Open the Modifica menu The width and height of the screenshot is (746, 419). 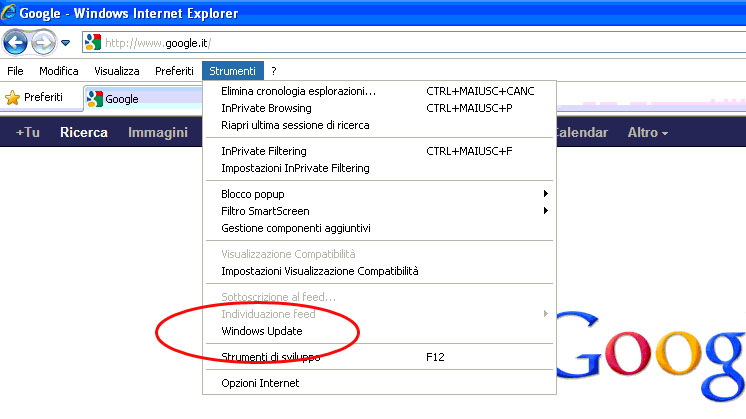(x=59, y=71)
